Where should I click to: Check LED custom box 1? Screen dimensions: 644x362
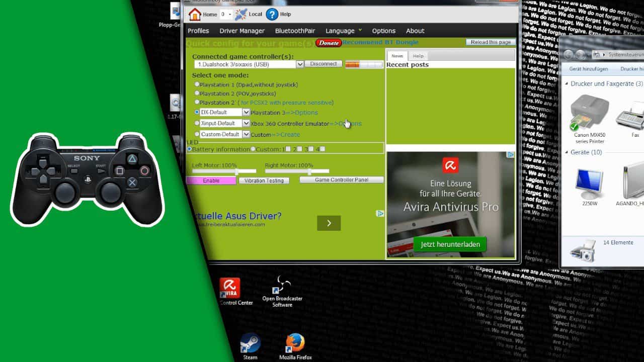[288, 149]
